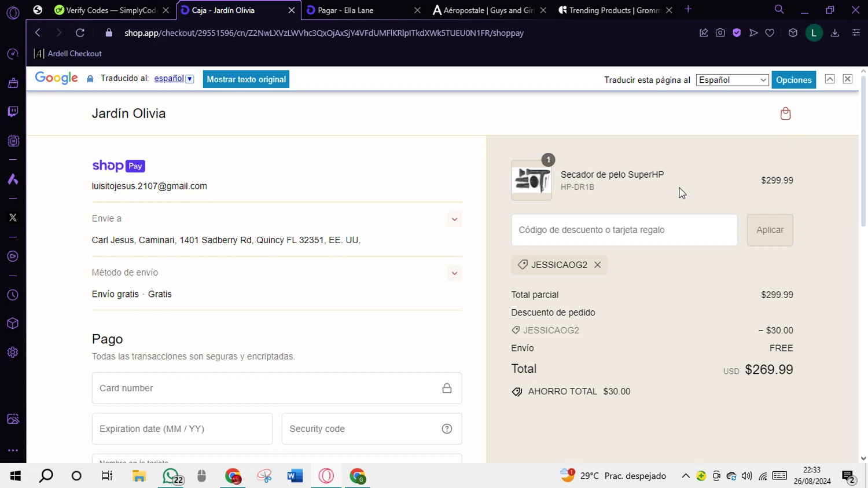
Task: Click security code help question icon
Action: coord(447,429)
